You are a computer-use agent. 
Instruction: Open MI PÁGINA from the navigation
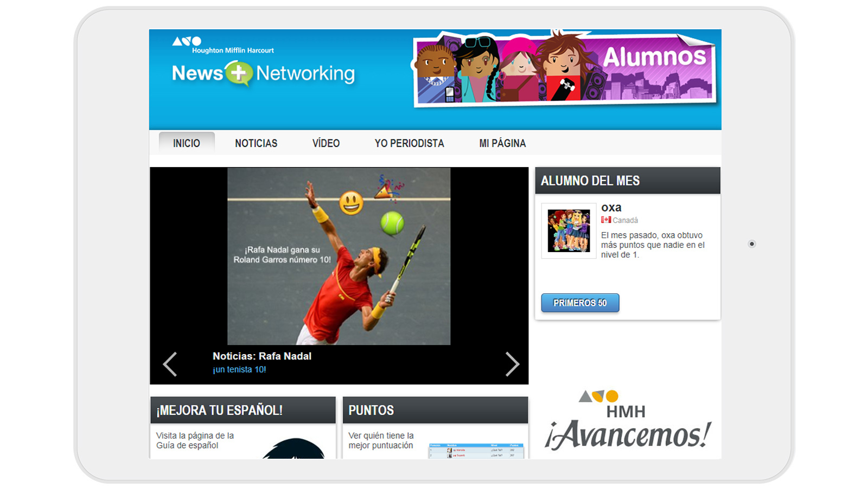[502, 143]
